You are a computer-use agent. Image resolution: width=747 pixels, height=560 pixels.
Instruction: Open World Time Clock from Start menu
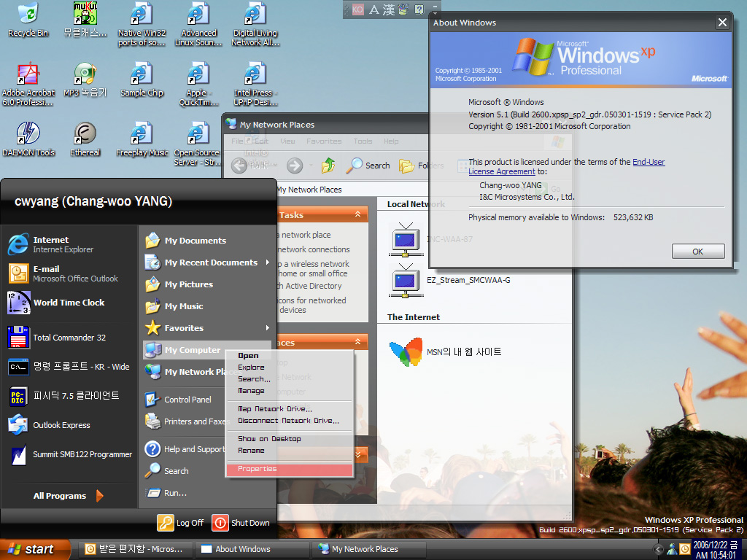tap(69, 303)
